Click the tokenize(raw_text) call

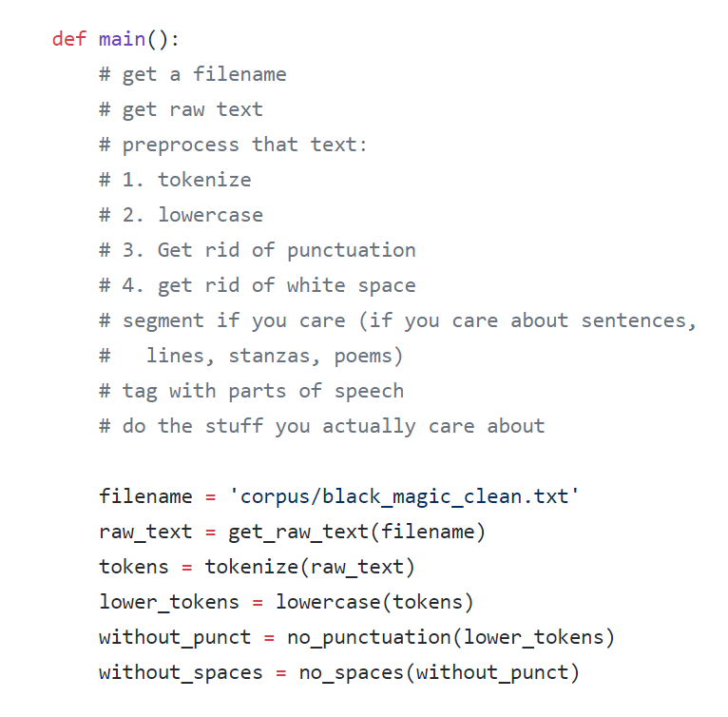coord(310,568)
